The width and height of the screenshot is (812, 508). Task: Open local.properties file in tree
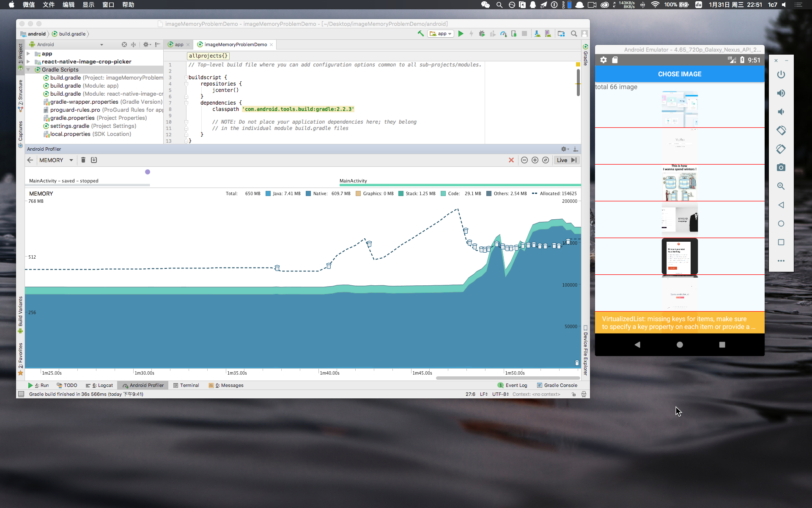tap(88, 134)
